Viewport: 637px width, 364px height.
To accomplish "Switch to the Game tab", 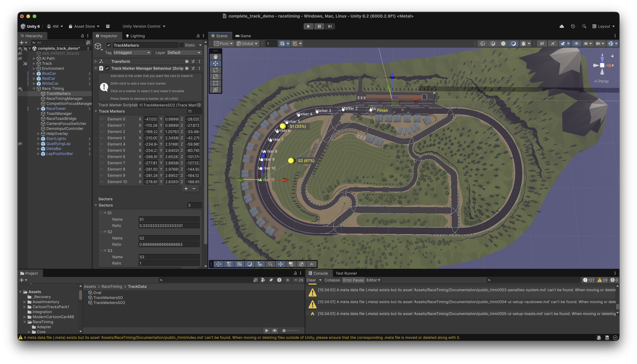I will (x=243, y=36).
